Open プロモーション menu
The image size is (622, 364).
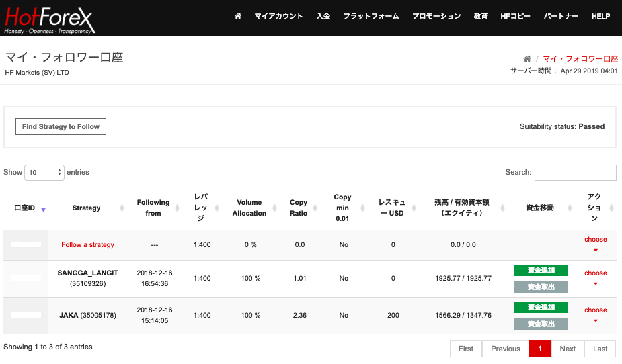pyautogui.click(x=436, y=16)
